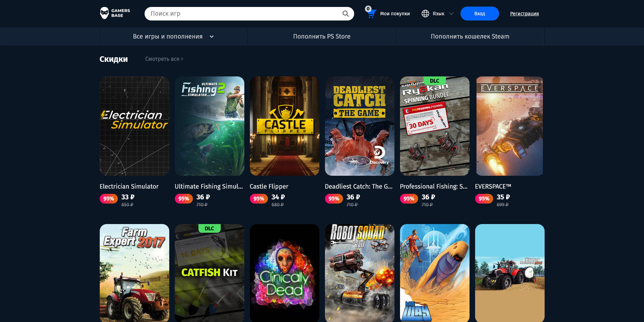Click the EVERSPACE™ title text
644x322 pixels.
click(x=493, y=187)
